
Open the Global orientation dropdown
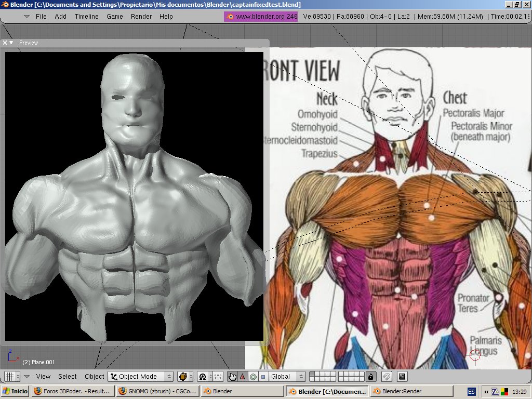(287, 377)
